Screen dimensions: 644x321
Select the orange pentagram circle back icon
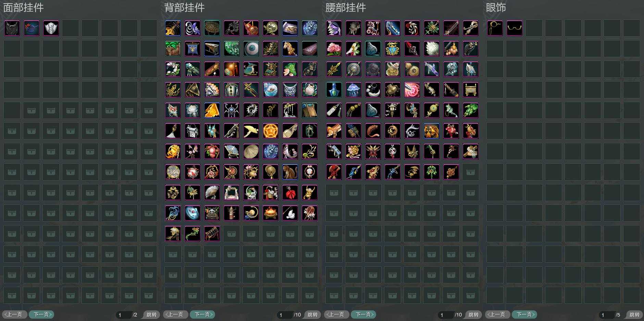point(271,131)
